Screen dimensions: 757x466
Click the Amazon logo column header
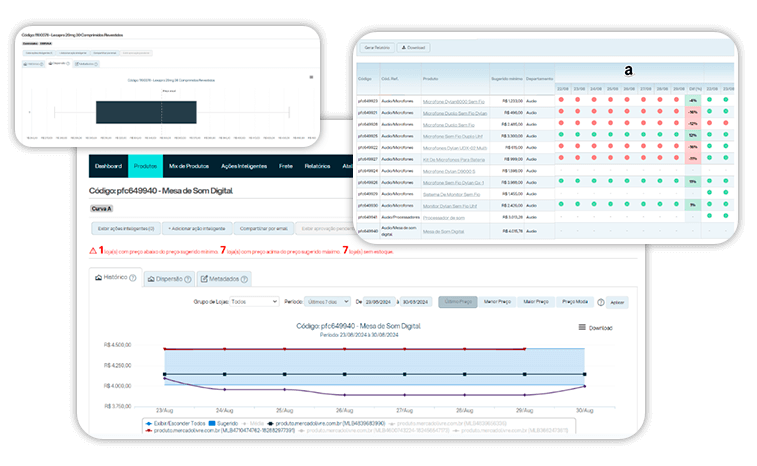[x=628, y=71]
